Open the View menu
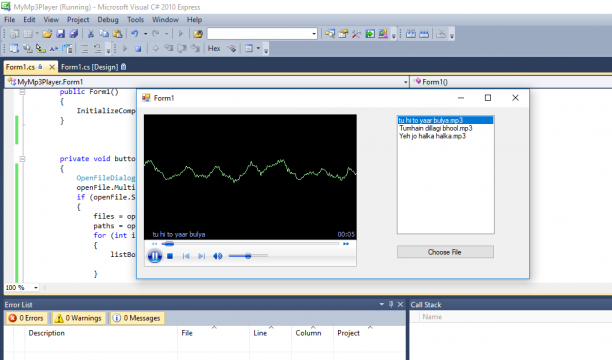The height and width of the screenshot is (360, 612). pyautogui.click(x=51, y=20)
